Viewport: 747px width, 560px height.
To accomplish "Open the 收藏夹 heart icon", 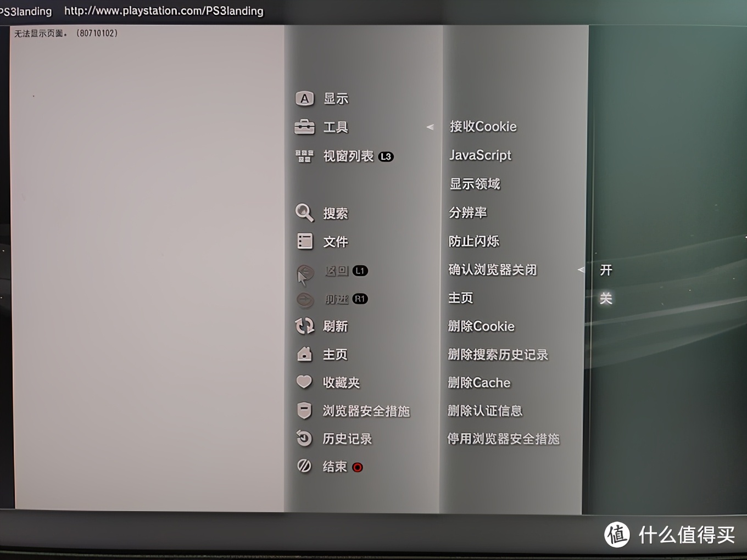I will coord(304,382).
